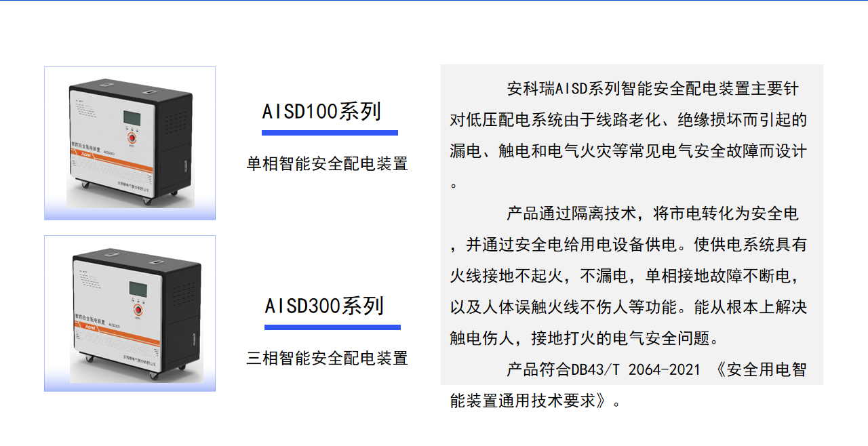Click the 三相智能安全配电装置 subtitle
This screenshot has width=868, height=446.
[327, 358]
